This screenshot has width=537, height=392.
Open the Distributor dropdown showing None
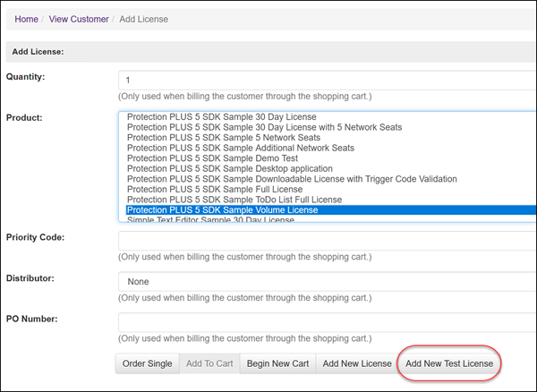coord(328,281)
